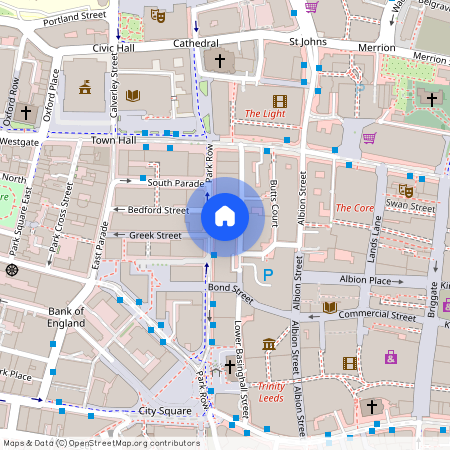Click the blue home location marker
Screen dimensions: 450x450
(225, 217)
